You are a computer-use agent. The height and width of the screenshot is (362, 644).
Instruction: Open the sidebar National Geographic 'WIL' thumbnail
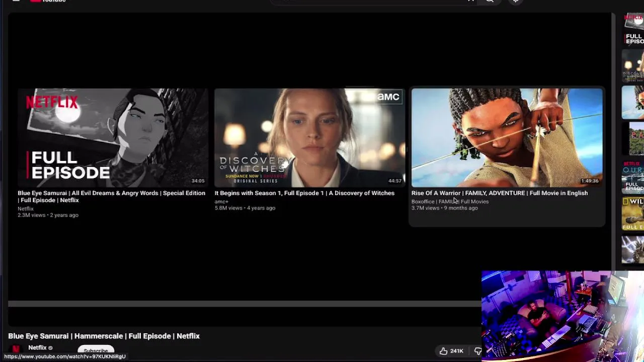pyautogui.click(x=633, y=213)
